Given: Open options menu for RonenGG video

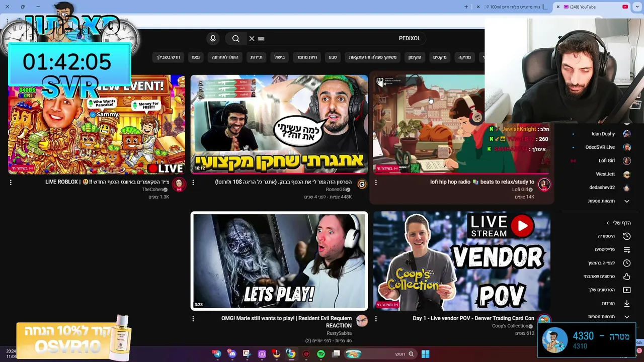Looking at the screenshot, I should click(193, 183).
